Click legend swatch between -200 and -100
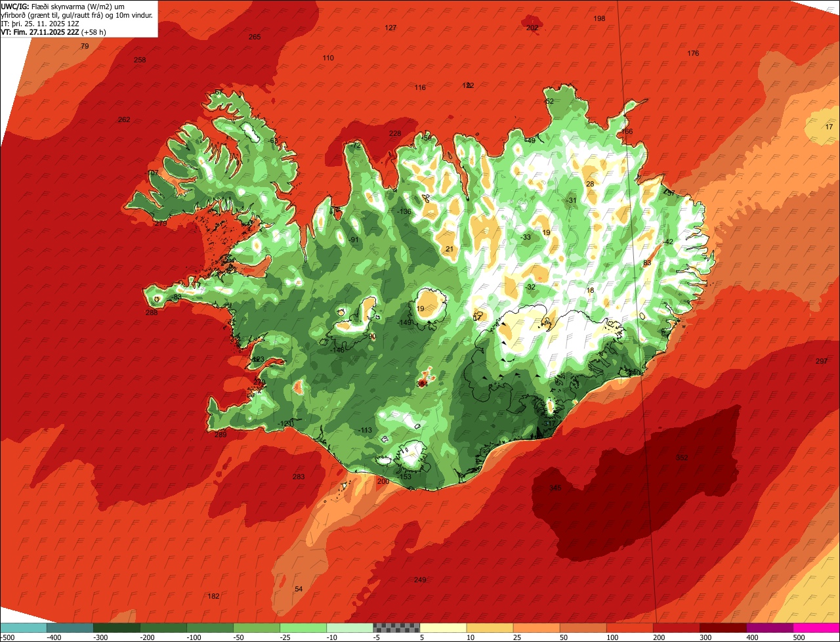The width and height of the screenshot is (840, 642). [163, 628]
